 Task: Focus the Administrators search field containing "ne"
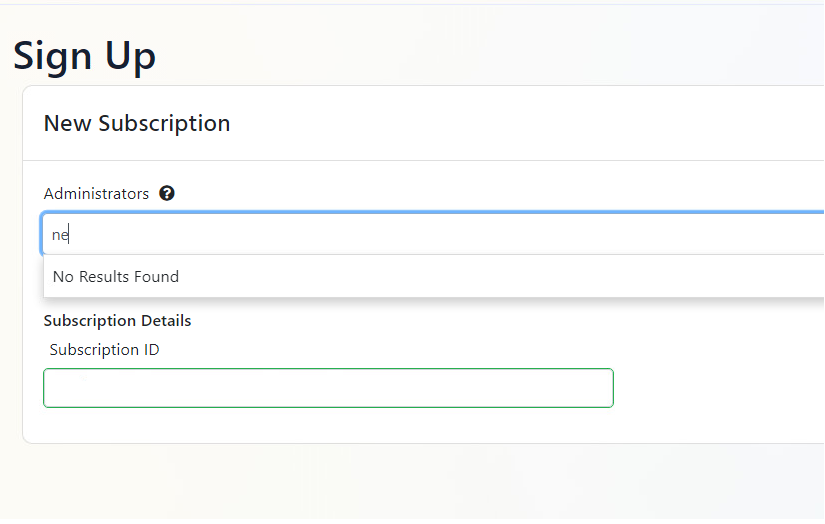tap(433, 234)
